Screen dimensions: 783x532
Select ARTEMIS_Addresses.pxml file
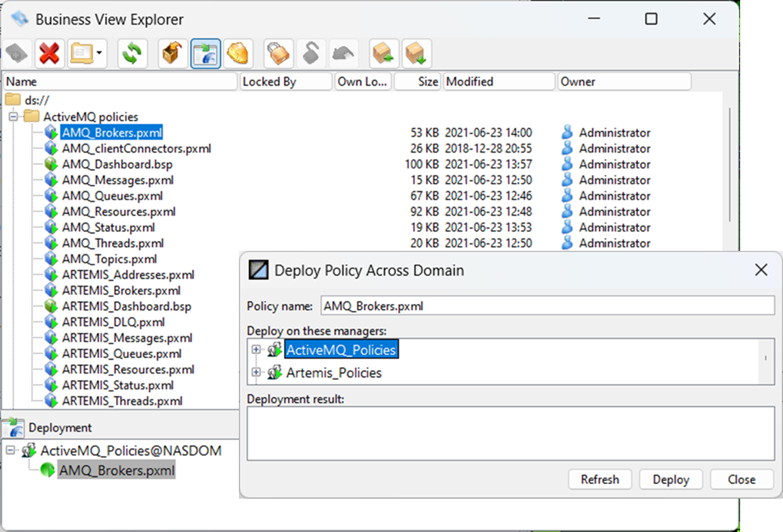click(128, 275)
